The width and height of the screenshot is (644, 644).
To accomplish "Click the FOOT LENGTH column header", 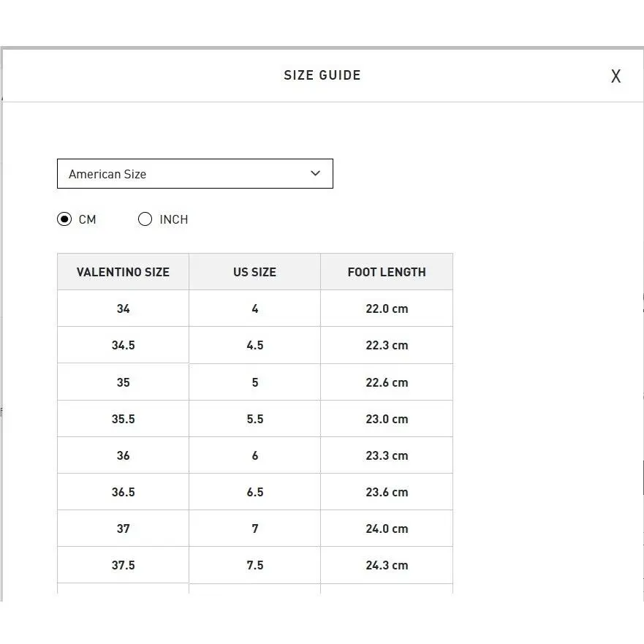I will pyautogui.click(x=387, y=272).
